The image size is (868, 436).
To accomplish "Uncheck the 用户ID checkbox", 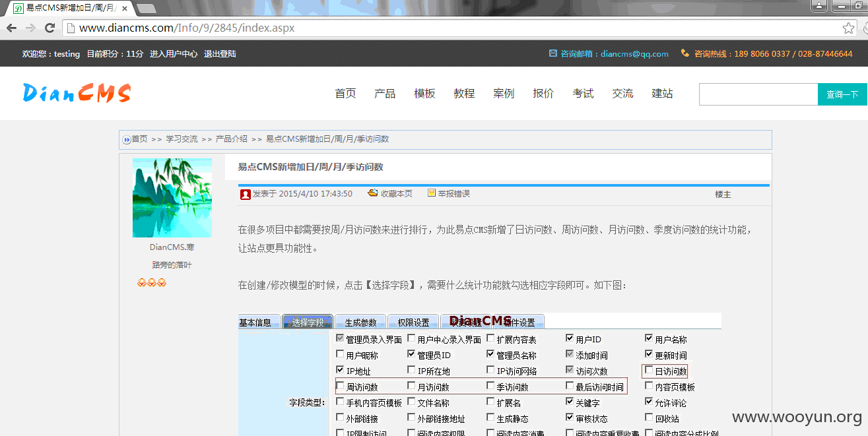I will tap(570, 338).
